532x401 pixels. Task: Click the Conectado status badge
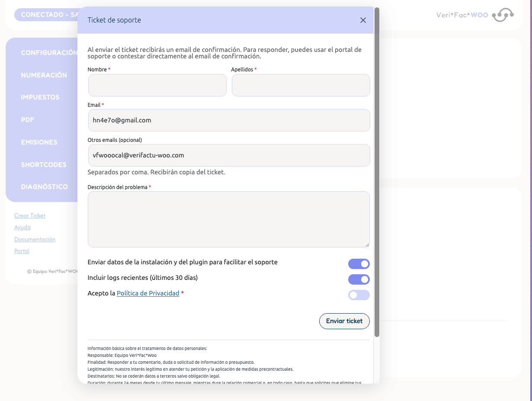tap(46, 15)
